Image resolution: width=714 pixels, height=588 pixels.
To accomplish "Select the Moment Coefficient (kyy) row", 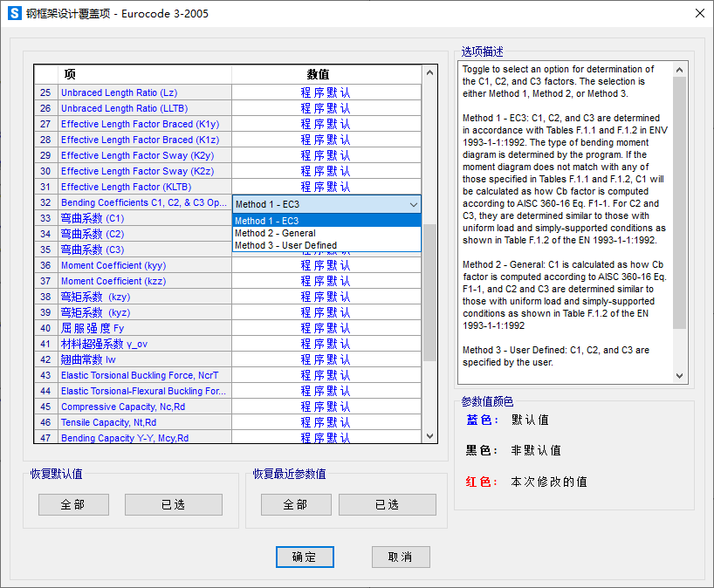I will [113, 265].
